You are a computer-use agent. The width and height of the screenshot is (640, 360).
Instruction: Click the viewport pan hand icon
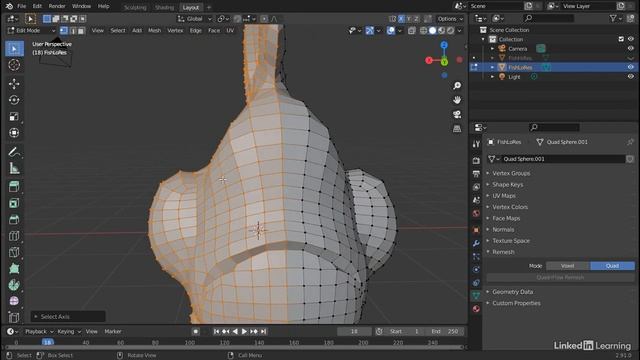[x=457, y=100]
